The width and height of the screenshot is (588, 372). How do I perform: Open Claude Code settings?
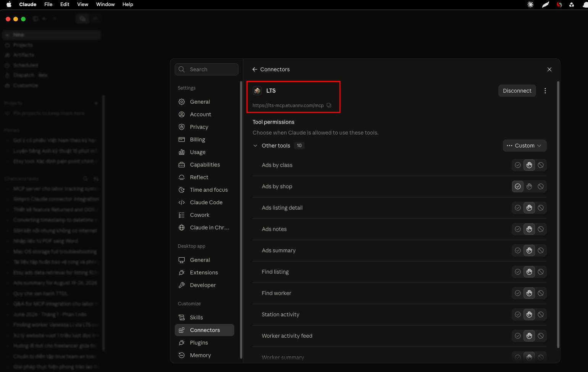click(205, 202)
